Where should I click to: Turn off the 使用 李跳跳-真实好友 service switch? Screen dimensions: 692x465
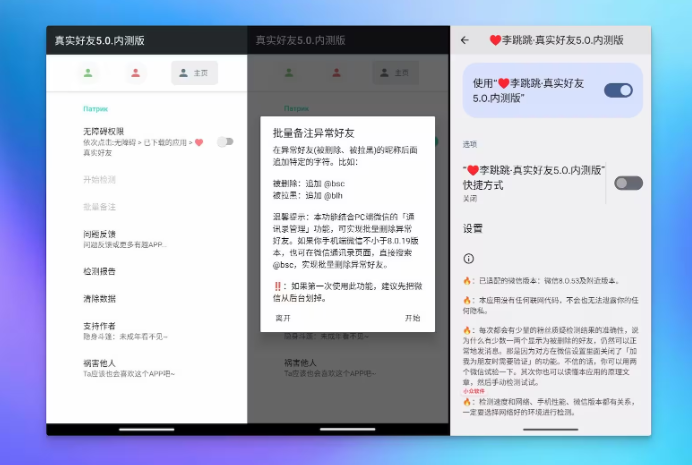point(618,90)
